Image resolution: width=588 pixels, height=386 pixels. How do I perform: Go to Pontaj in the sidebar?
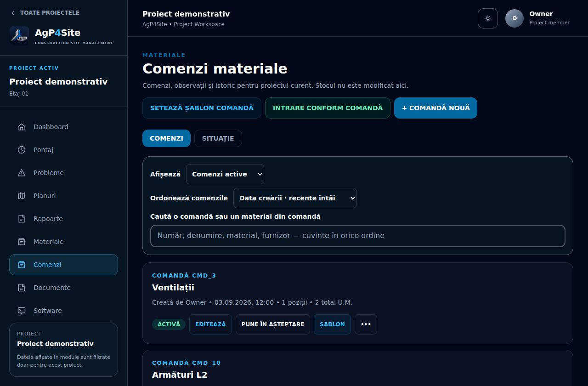63,150
